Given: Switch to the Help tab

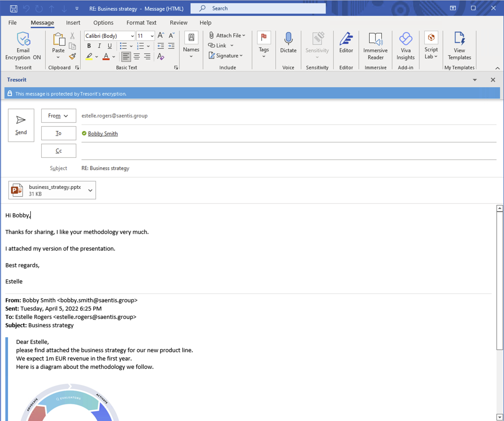Looking at the screenshot, I should click(206, 23).
